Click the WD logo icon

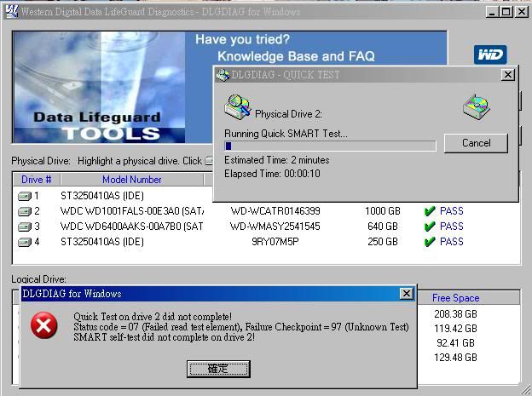tap(490, 55)
